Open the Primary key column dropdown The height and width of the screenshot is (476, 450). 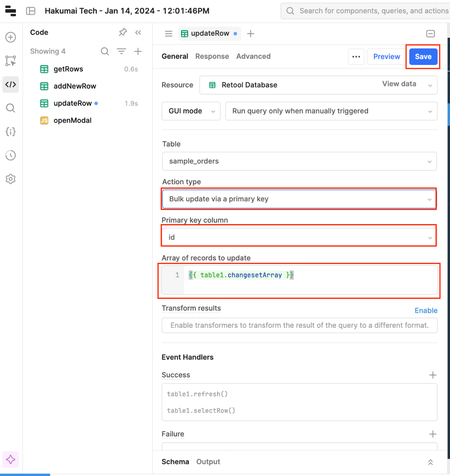click(299, 237)
